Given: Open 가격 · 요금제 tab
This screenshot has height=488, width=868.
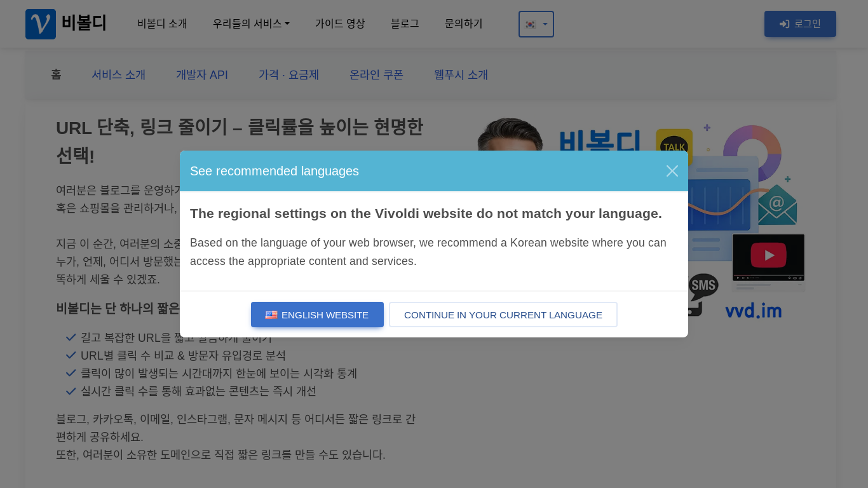Looking at the screenshot, I should [x=288, y=74].
